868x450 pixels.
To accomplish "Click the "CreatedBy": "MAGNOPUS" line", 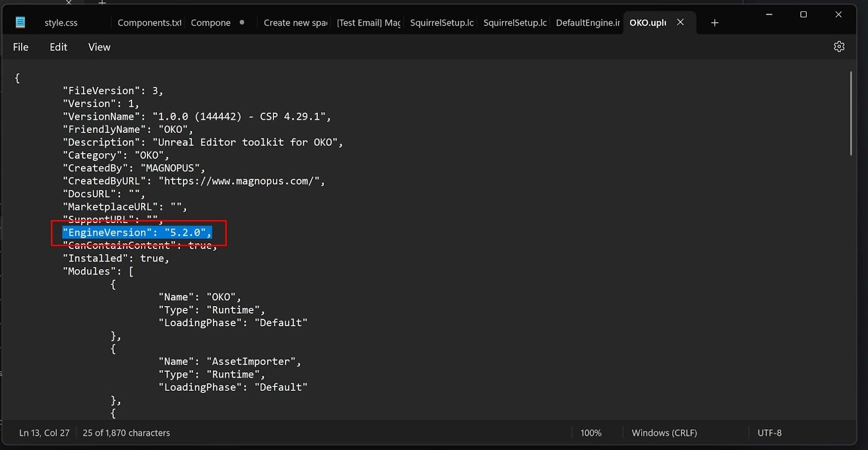I will [133, 168].
